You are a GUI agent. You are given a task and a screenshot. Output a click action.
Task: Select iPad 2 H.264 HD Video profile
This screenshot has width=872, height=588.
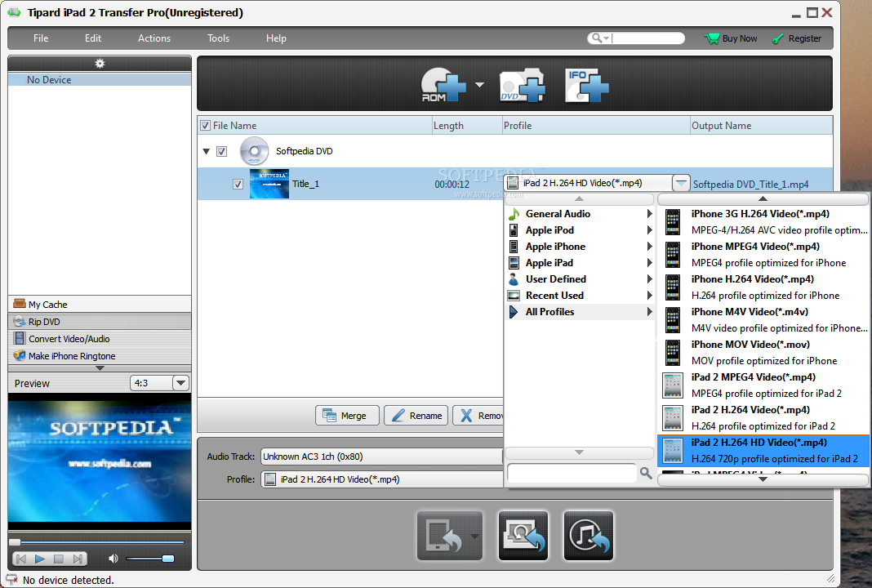tap(763, 451)
